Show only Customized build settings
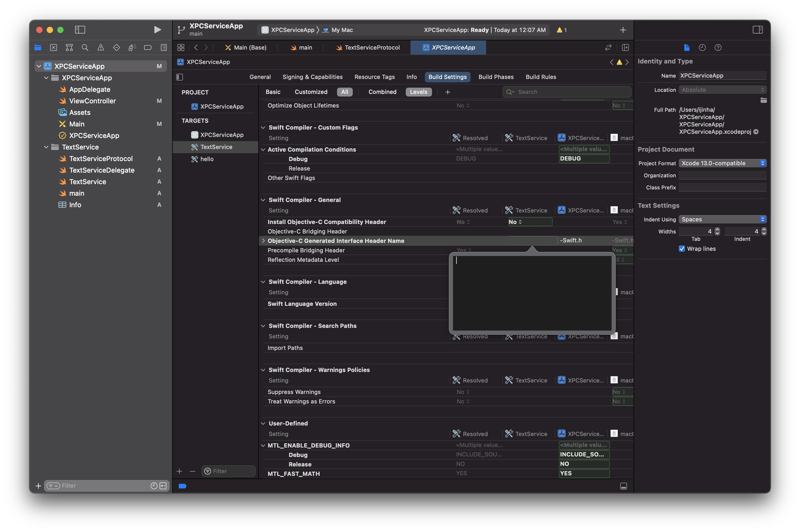The image size is (800, 532). (311, 92)
